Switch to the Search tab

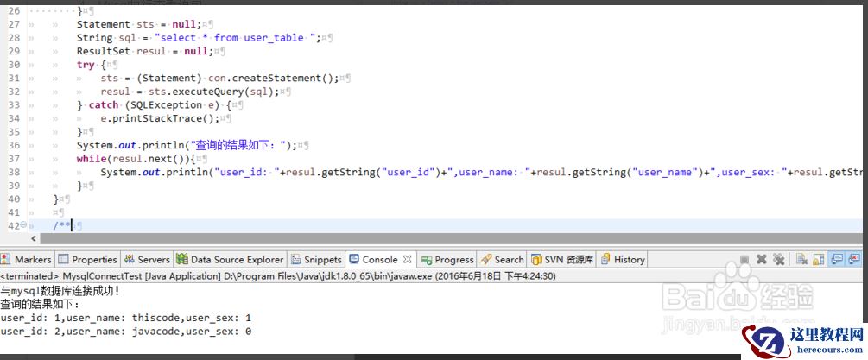click(502, 259)
